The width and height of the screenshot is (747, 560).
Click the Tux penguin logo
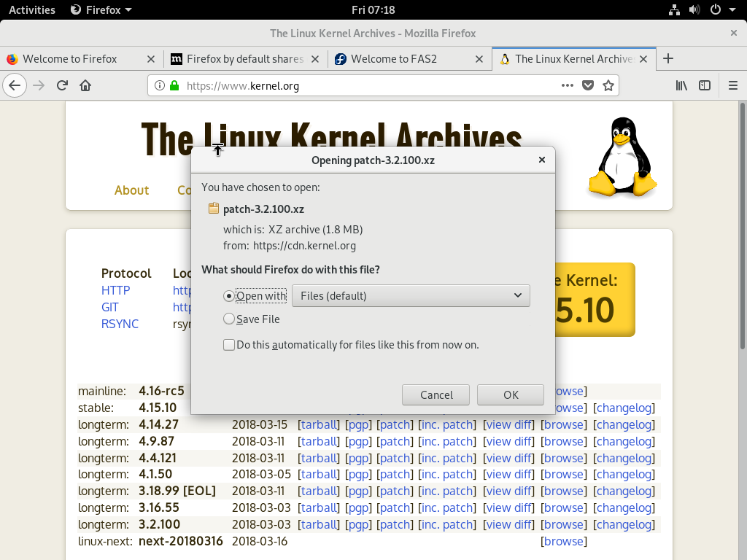(622, 157)
